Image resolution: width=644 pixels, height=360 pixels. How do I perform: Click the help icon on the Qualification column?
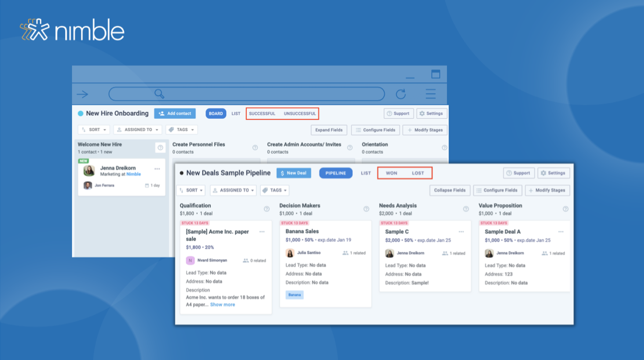(x=266, y=209)
